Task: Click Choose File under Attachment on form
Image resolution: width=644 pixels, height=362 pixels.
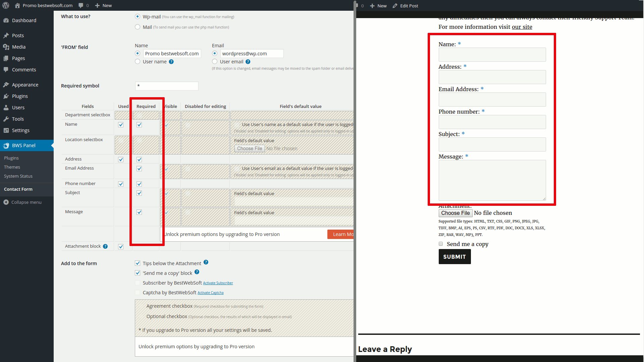Action: pyautogui.click(x=455, y=213)
